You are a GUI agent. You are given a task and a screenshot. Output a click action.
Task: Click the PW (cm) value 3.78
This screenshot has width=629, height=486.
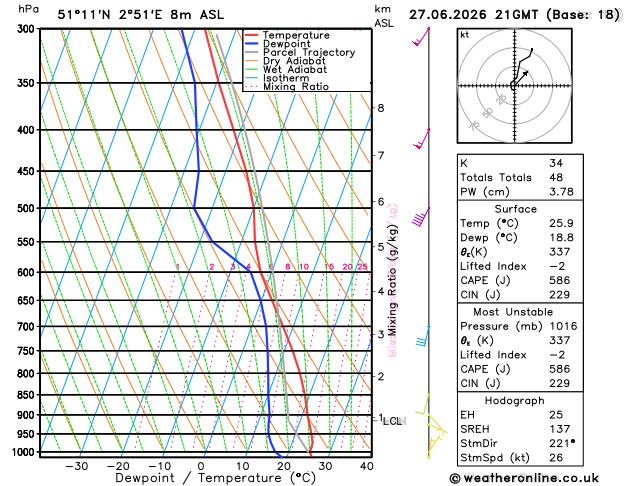(x=561, y=192)
